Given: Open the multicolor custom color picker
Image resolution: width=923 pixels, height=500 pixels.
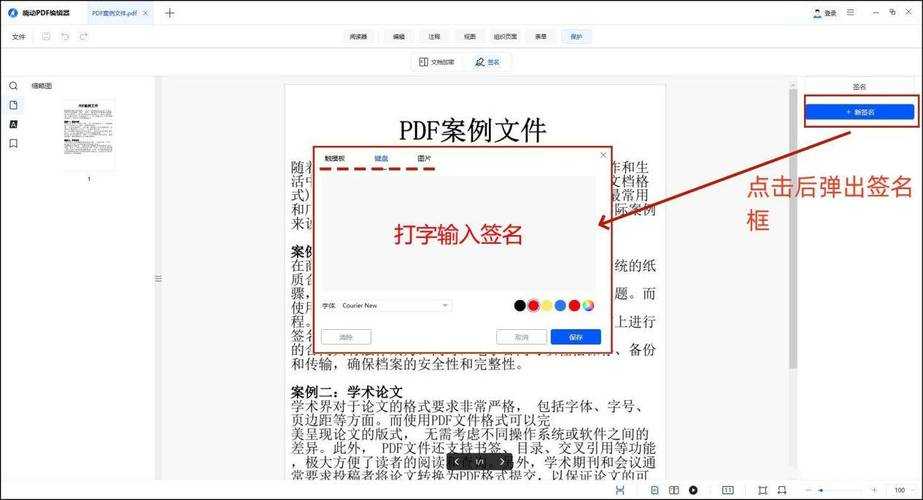Looking at the screenshot, I should click(x=588, y=305).
